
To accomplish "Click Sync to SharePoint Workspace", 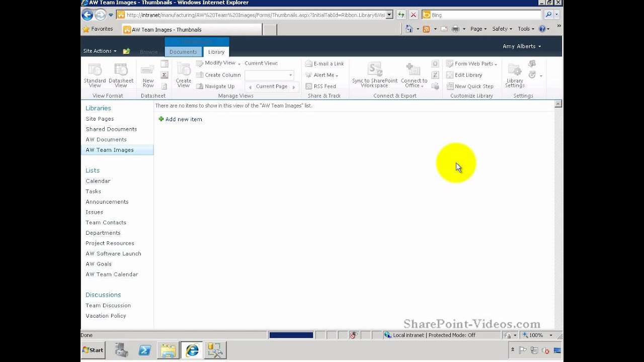I will [x=374, y=75].
